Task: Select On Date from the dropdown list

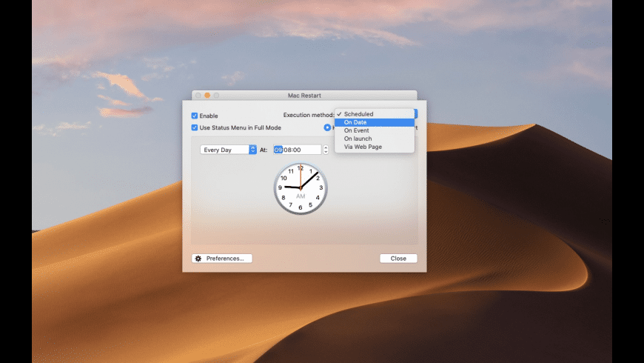Action: 375,122
